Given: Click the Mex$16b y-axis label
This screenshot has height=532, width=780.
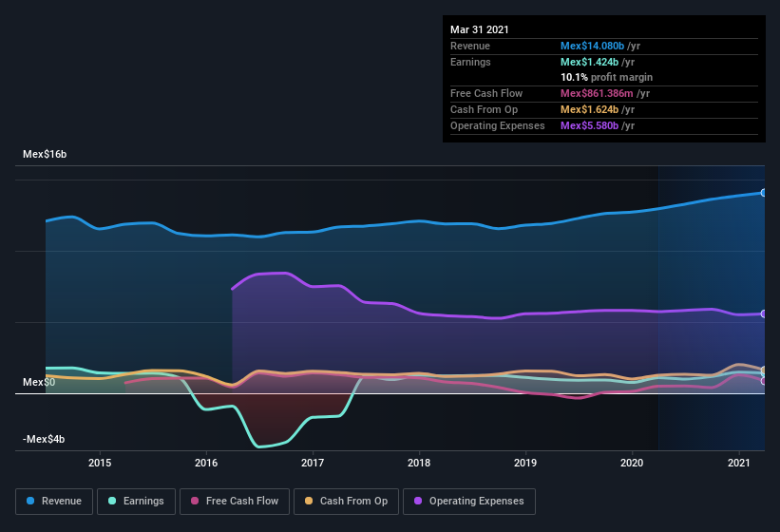Looking at the screenshot, I should coord(46,154).
